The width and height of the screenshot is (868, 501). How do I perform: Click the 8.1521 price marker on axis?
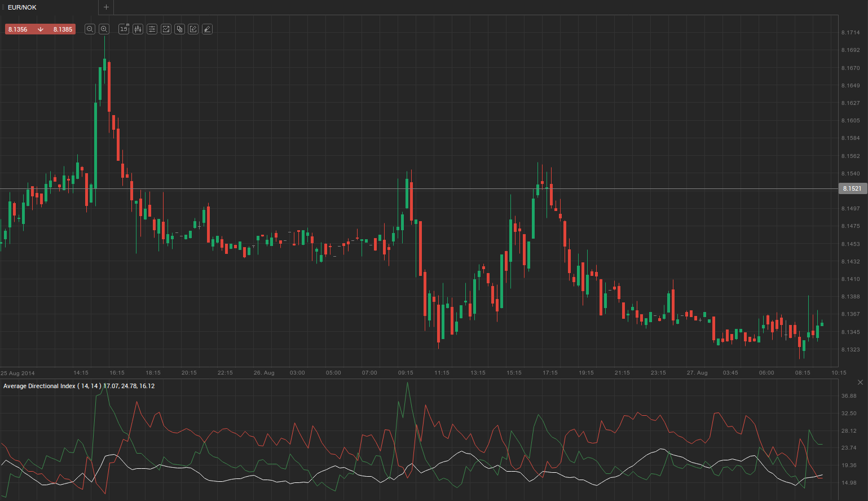(x=852, y=188)
